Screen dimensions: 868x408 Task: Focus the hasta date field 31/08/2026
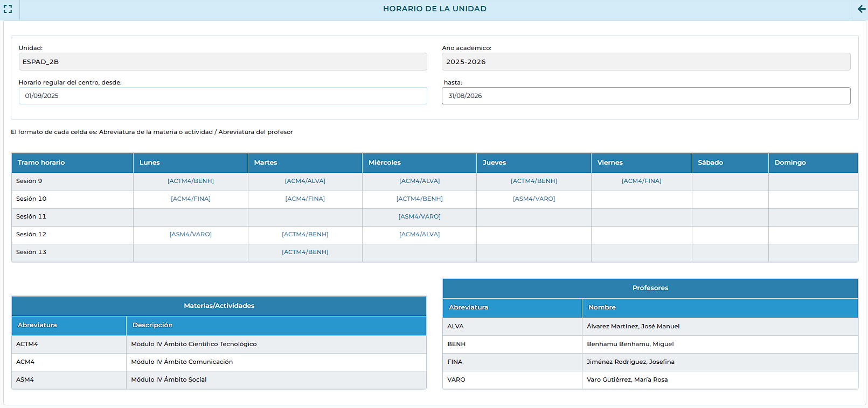645,96
